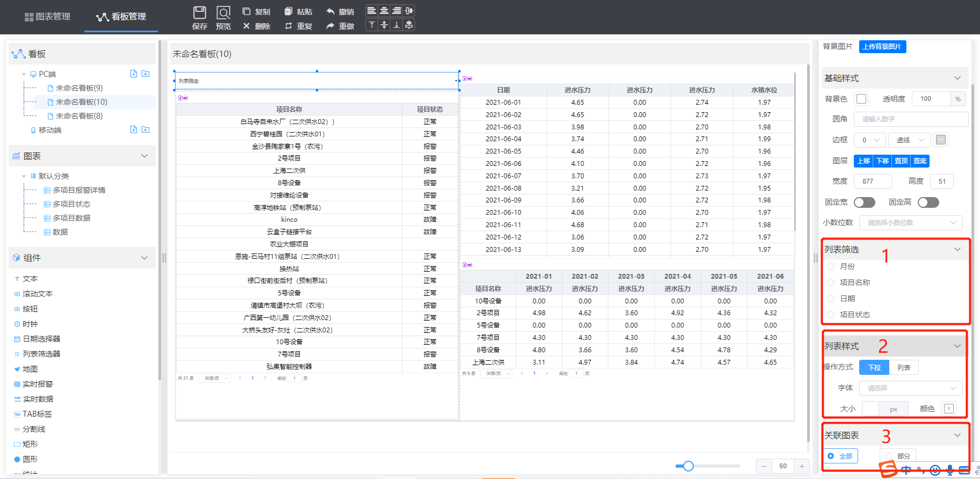Screen dimensions: 980x479
Task: Select 部分 under 关联图表
Action: click(899, 456)
